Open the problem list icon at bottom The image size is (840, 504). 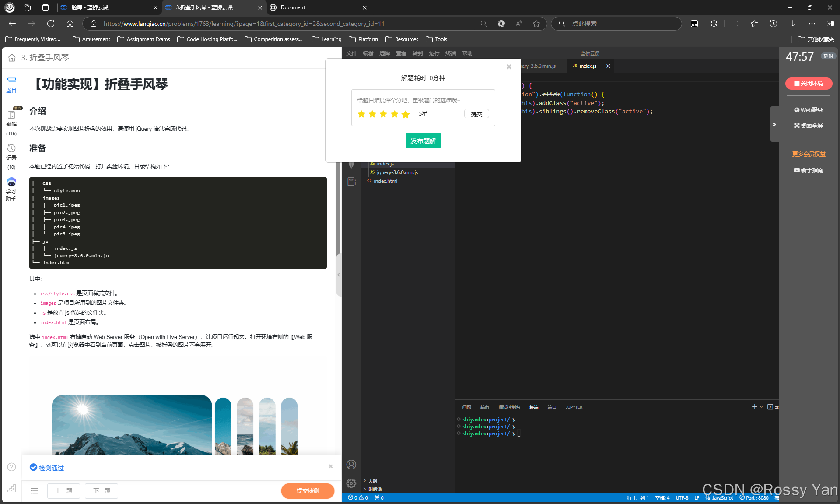point(35,491)
